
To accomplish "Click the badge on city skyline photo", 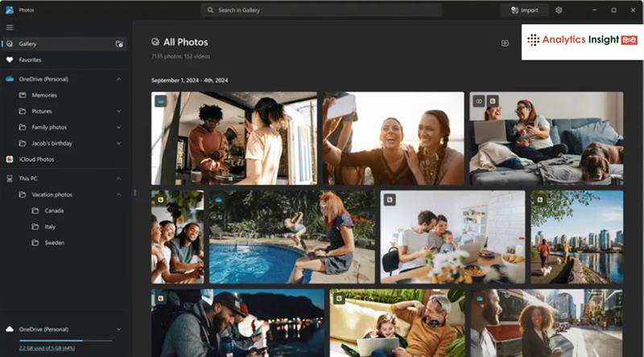I will pos(539,200).
